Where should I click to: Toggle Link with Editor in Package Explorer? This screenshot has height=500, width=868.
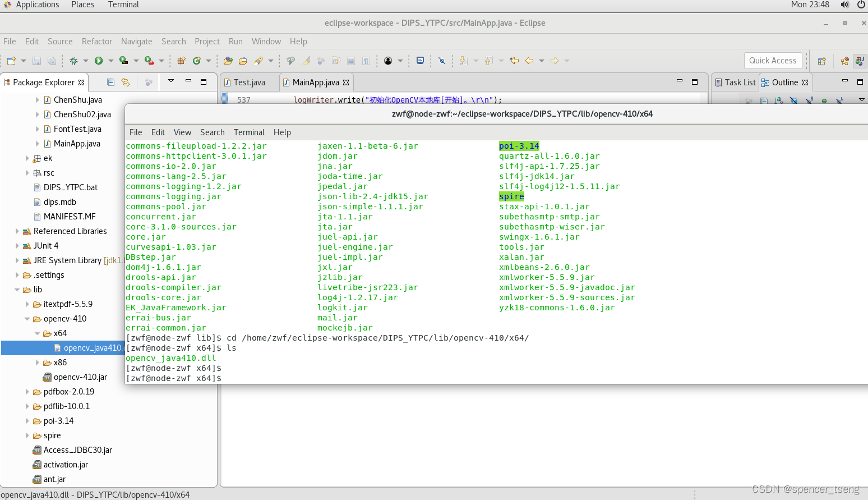point(126,82)
